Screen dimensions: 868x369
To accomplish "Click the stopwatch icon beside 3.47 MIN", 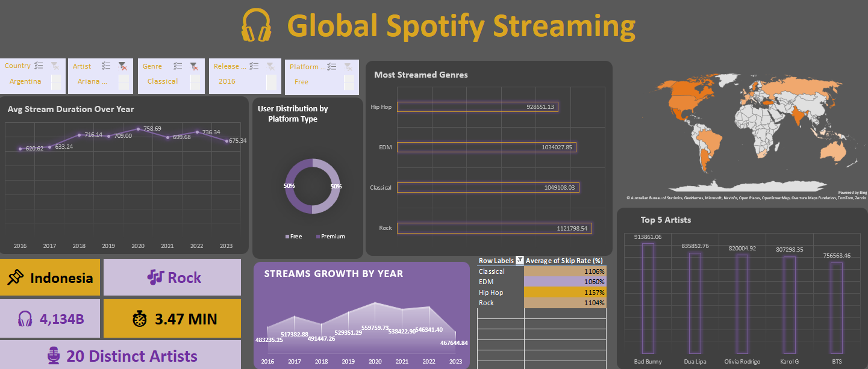I will coord(140,318).
